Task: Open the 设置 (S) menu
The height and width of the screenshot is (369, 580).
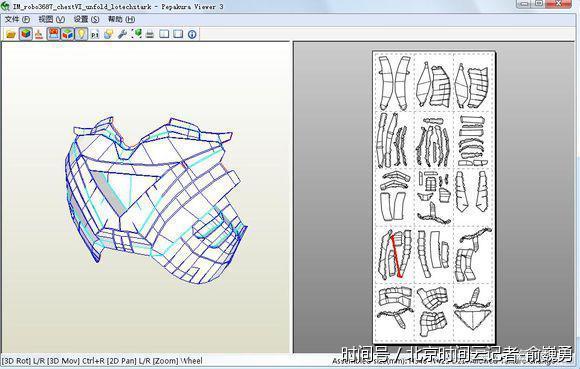Action: (x=86, y=19)
